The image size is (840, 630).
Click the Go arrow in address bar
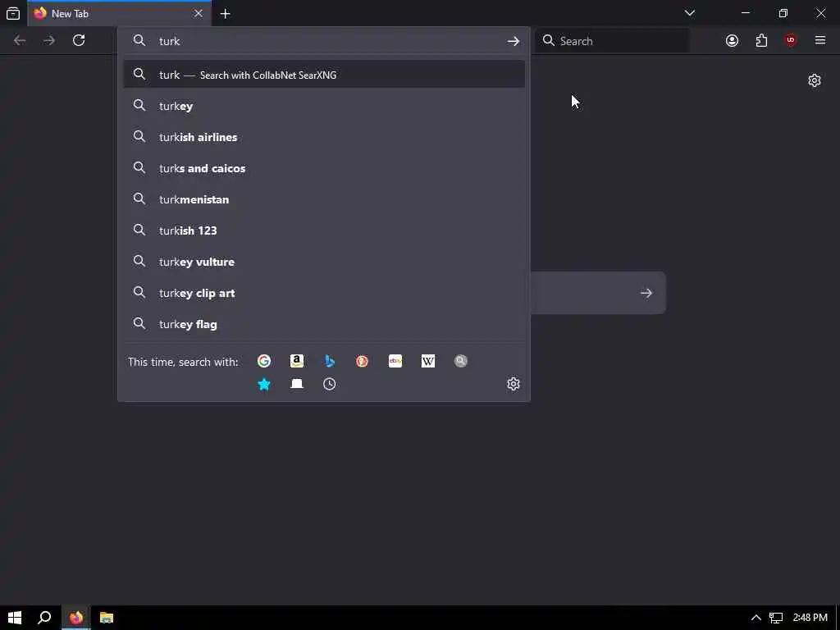tap(514, 41)
